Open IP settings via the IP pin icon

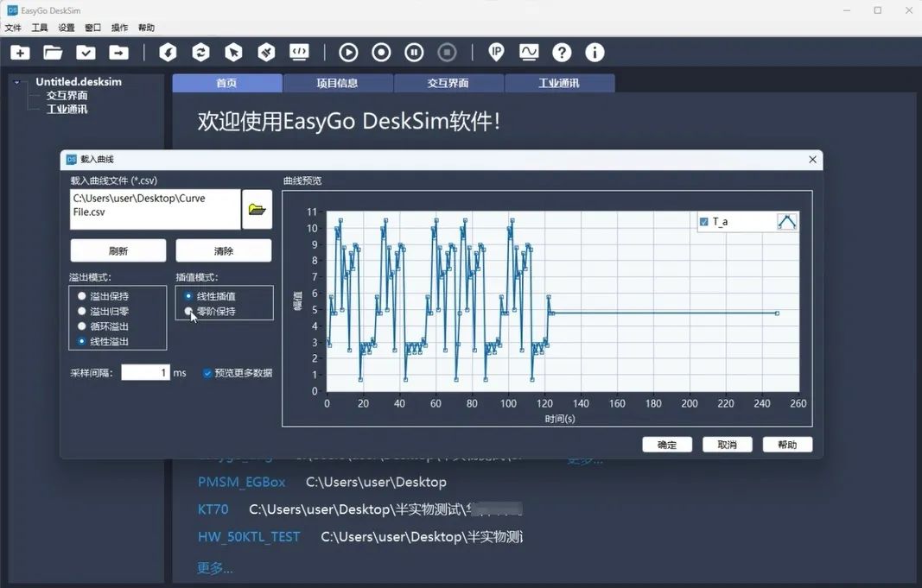496,53
